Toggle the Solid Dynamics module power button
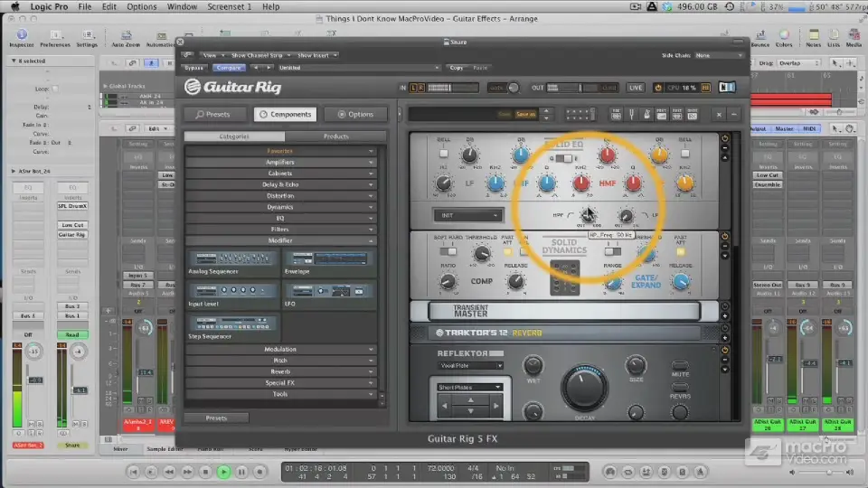 click(x=724, y=237)
